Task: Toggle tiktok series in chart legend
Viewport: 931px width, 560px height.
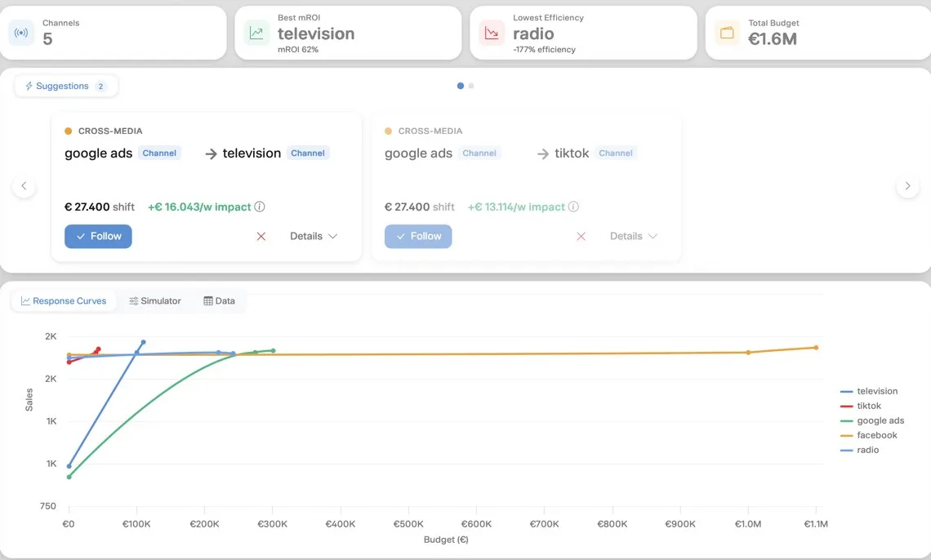Action: [861, 406]
